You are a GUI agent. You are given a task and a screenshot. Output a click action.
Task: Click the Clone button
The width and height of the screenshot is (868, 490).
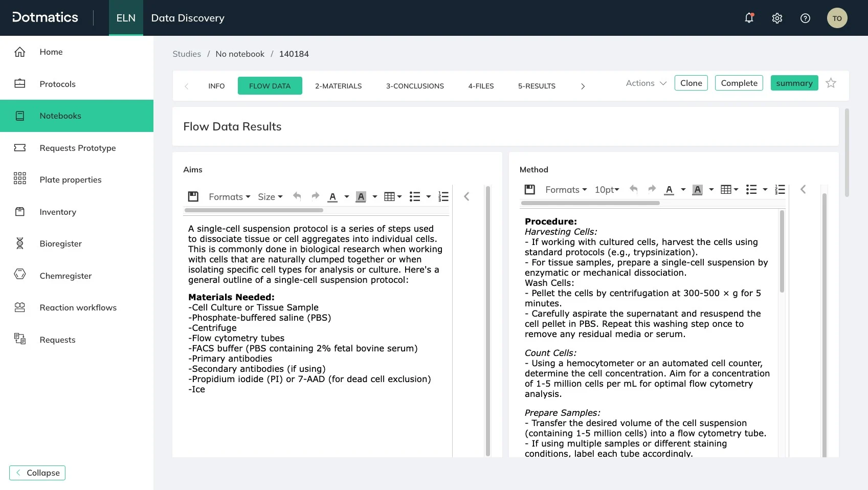pos(691,82)
